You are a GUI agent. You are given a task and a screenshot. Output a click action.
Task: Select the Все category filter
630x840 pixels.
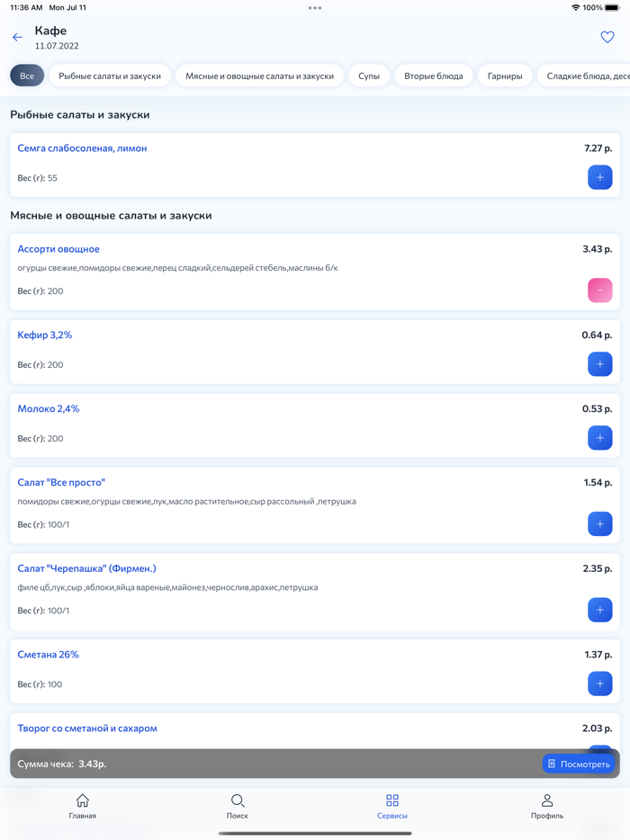[x=27, y=76]
